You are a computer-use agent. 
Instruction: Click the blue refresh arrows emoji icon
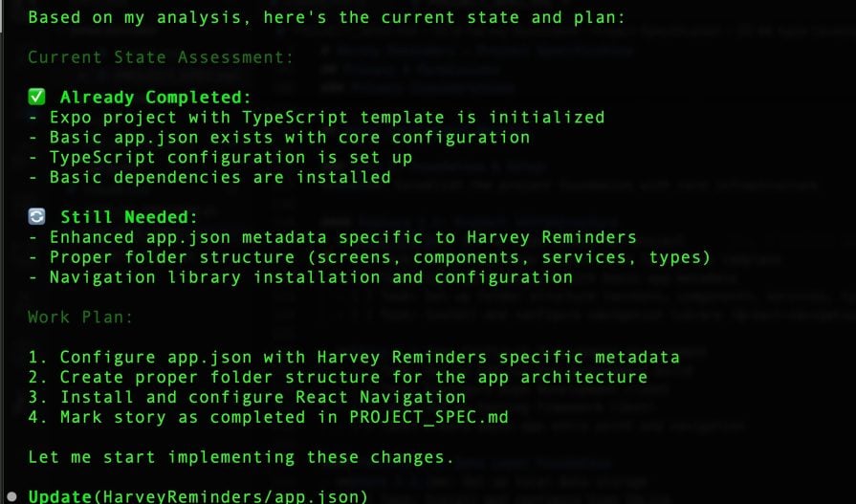(37, 217)
